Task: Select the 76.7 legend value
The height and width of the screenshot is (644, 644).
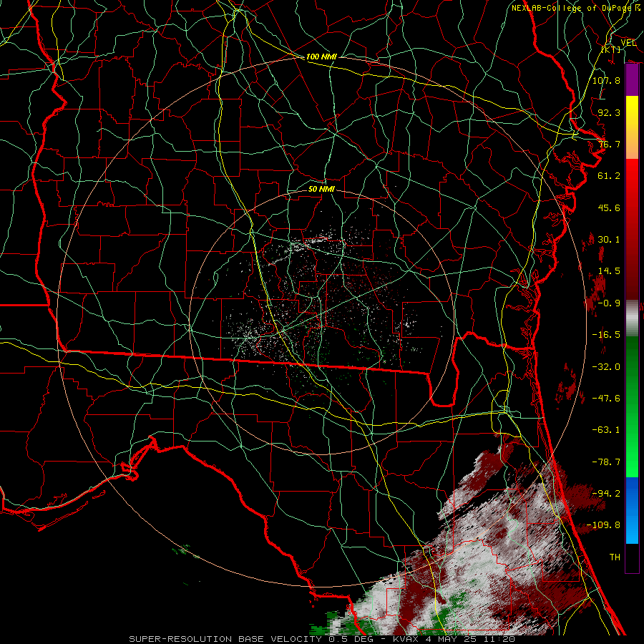Action: 609,144
